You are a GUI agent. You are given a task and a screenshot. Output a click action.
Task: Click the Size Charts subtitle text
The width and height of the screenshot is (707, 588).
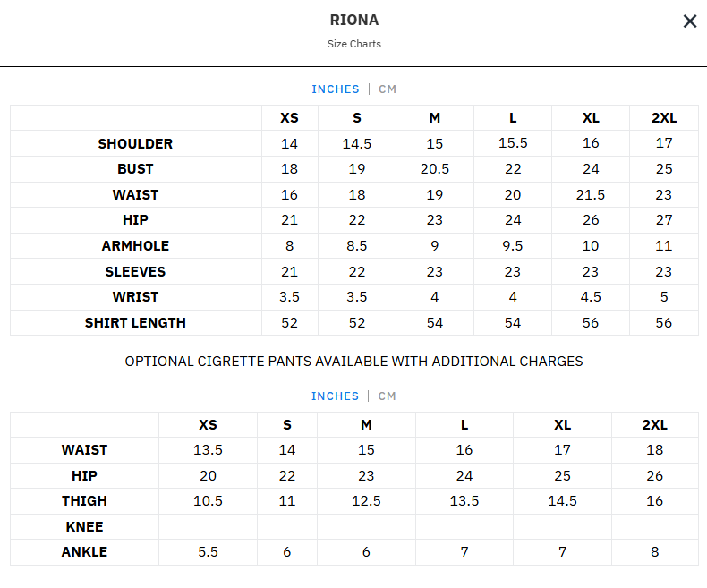coord(353,44)
